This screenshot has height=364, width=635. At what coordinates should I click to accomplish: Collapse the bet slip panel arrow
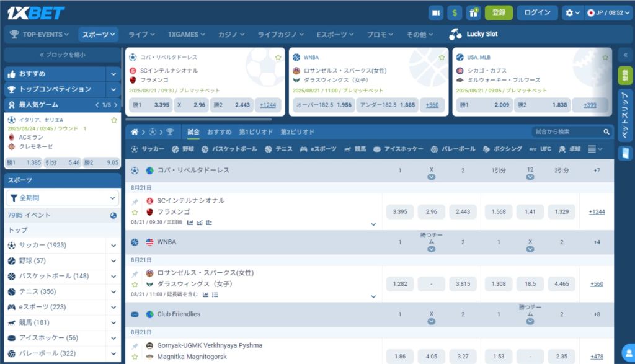tap(625, 55)
